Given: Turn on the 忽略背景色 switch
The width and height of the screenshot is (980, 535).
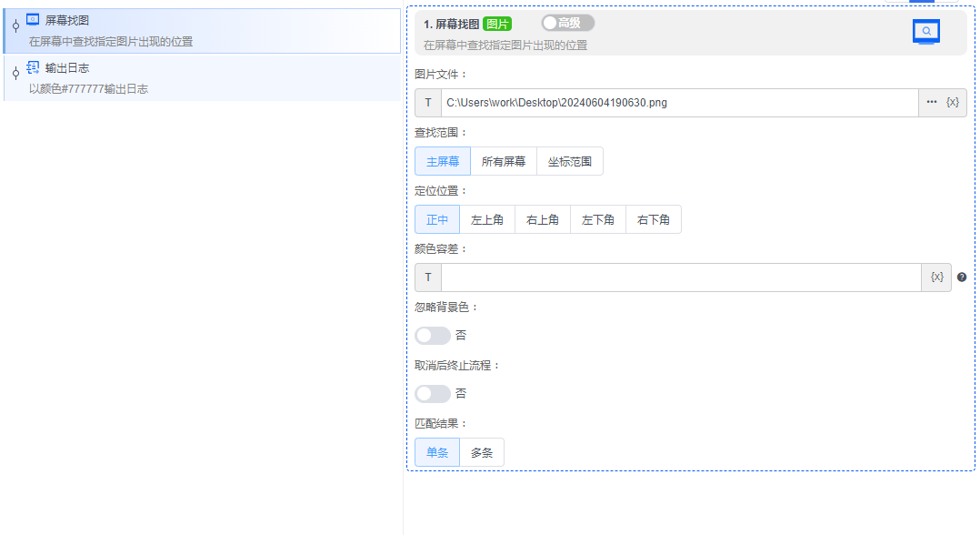Looking at the screenshot, I should click(432, 335).
